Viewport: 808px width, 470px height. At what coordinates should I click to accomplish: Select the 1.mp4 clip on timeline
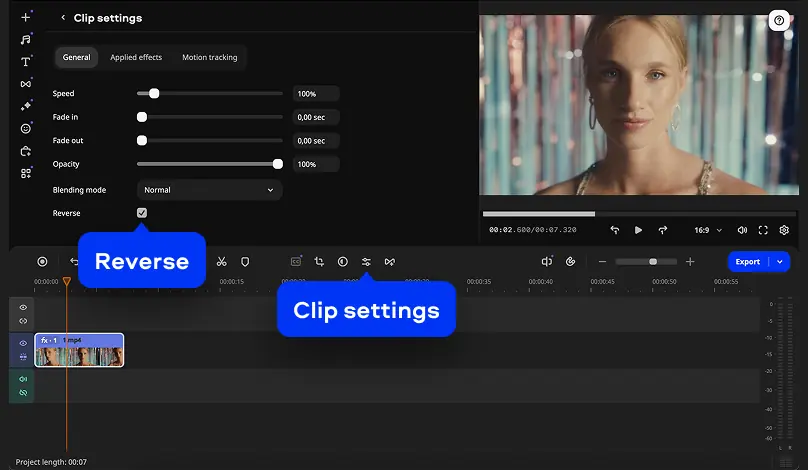point(79,350)
